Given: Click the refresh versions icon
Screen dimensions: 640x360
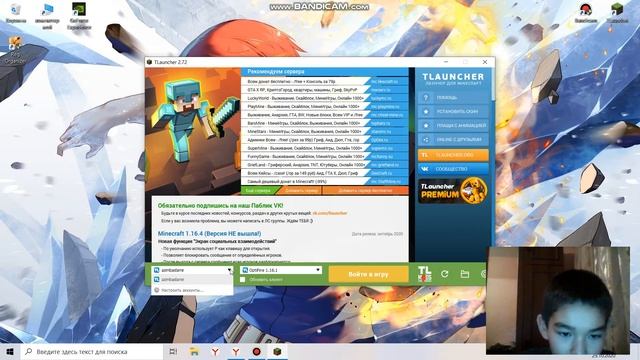Looking at the screenshot, I should click(x=444, y=274).
